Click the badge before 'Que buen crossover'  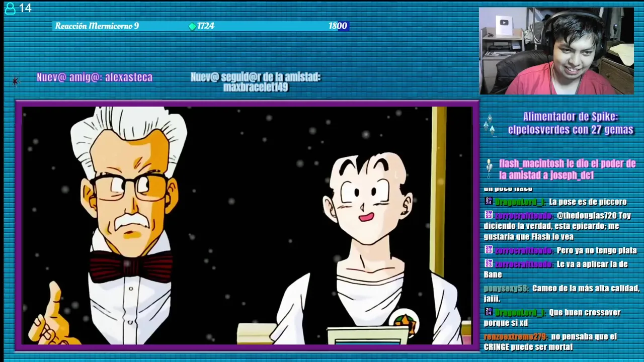pos(488,312)
